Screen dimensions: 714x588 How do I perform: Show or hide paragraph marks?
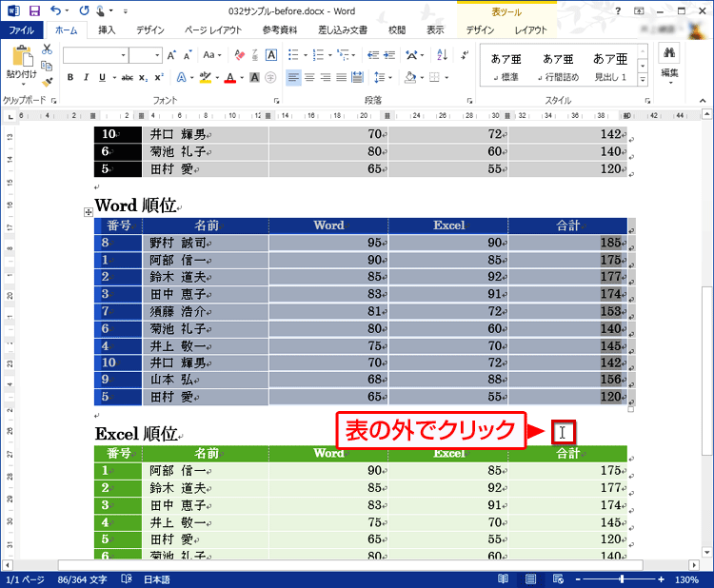[465, 55]
